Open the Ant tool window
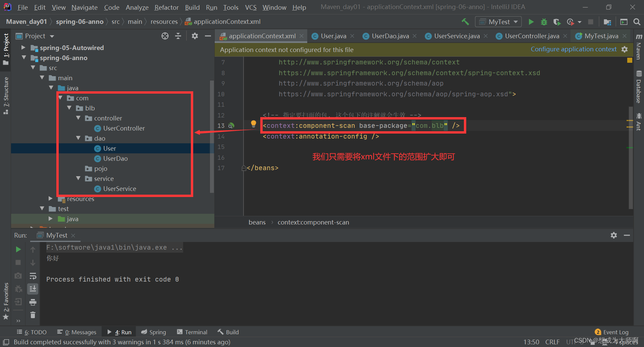644x347 pixels. (639, 121)
